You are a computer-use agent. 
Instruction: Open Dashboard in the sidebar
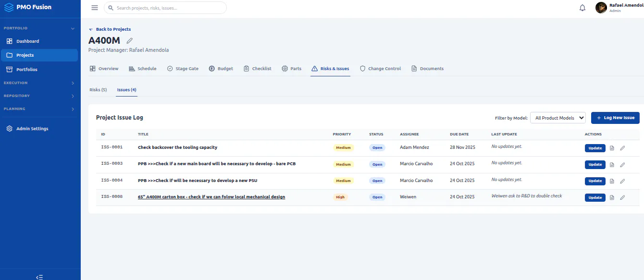(x=39, y=41)
